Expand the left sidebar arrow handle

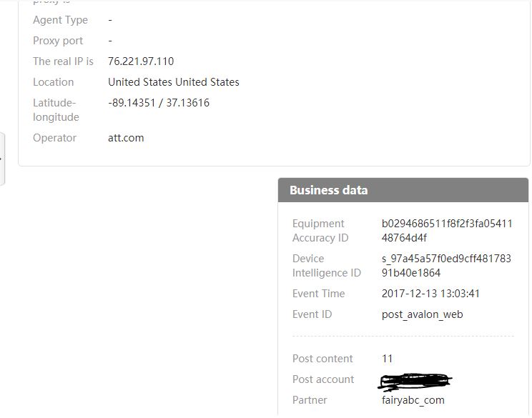coord(2,159)
